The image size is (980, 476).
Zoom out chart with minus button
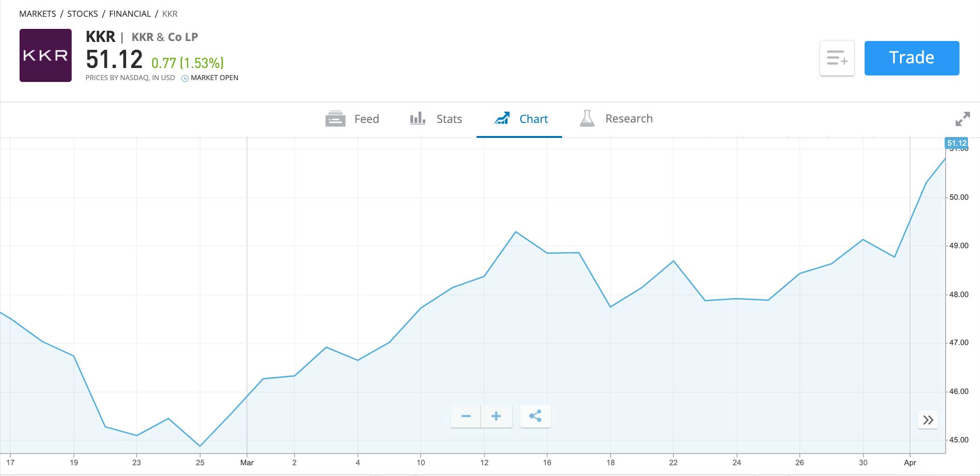[466, 416]
